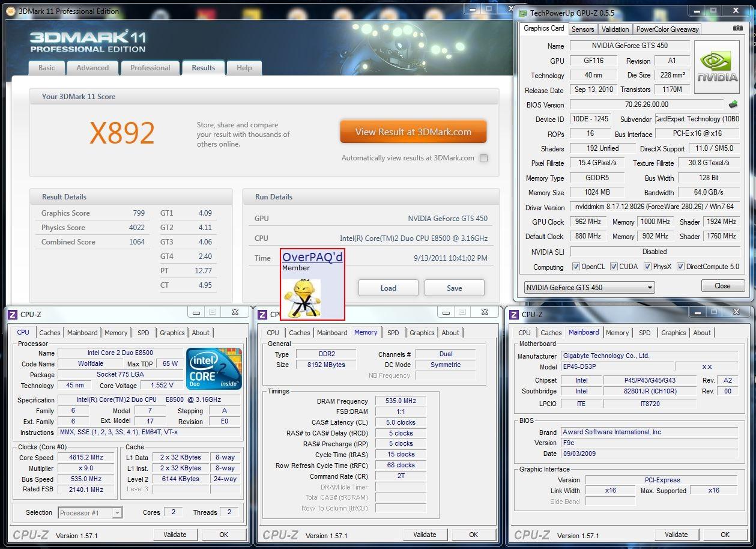Open the Help tab in 3DMark

[244, 68]
